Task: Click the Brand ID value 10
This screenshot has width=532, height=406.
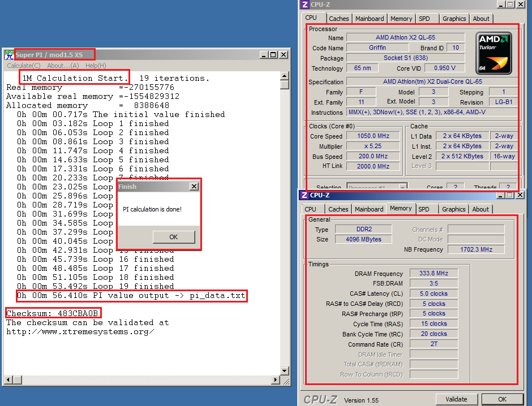Action: [x=456, y=48]
